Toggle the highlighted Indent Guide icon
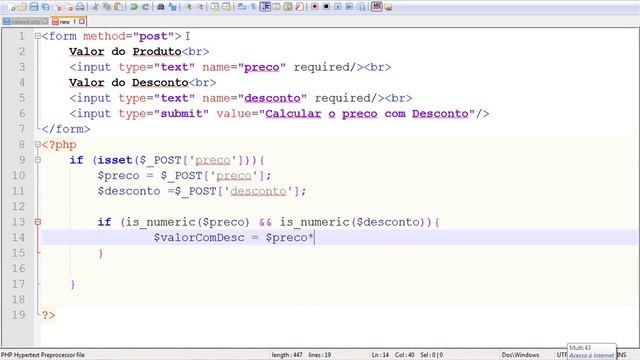Viewport: 640px width, 360px height. click(x=265, y=7)
